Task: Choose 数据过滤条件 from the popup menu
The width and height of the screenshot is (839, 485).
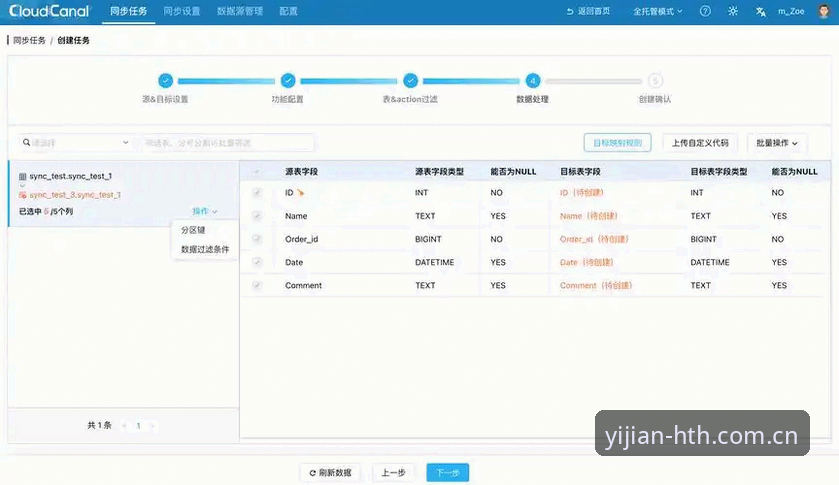Action: 205,249
